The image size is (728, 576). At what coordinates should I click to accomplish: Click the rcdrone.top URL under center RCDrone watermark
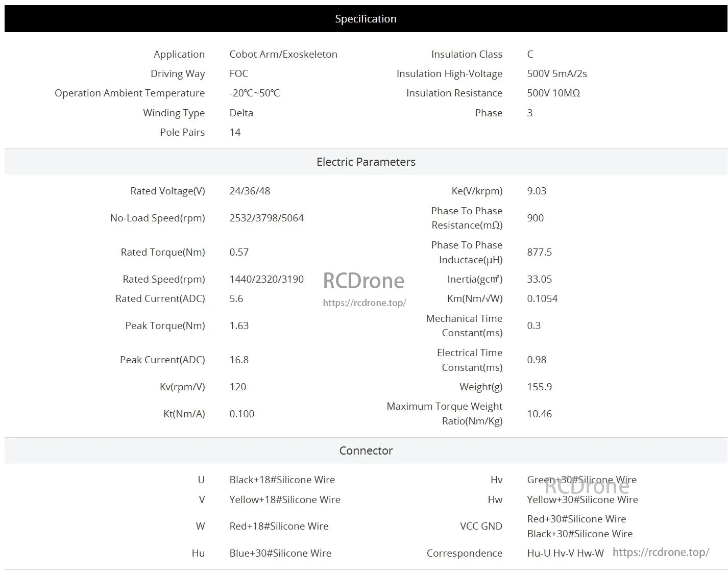[x=364, y=303]
